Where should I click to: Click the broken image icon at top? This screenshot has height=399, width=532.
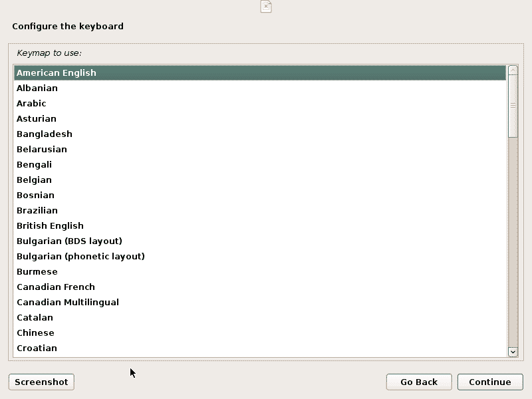pos(266,7)
